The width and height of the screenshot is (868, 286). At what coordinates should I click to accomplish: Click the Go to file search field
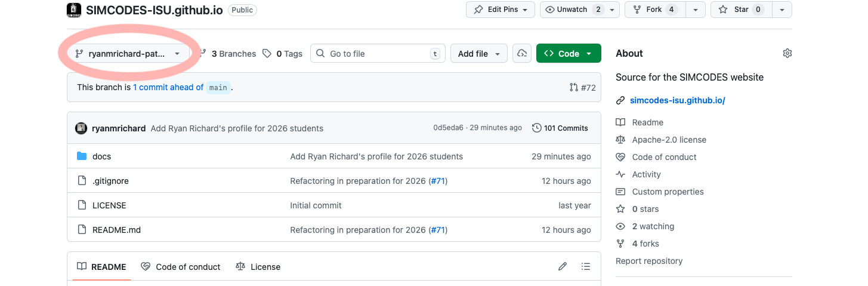[x=377, y=54]
